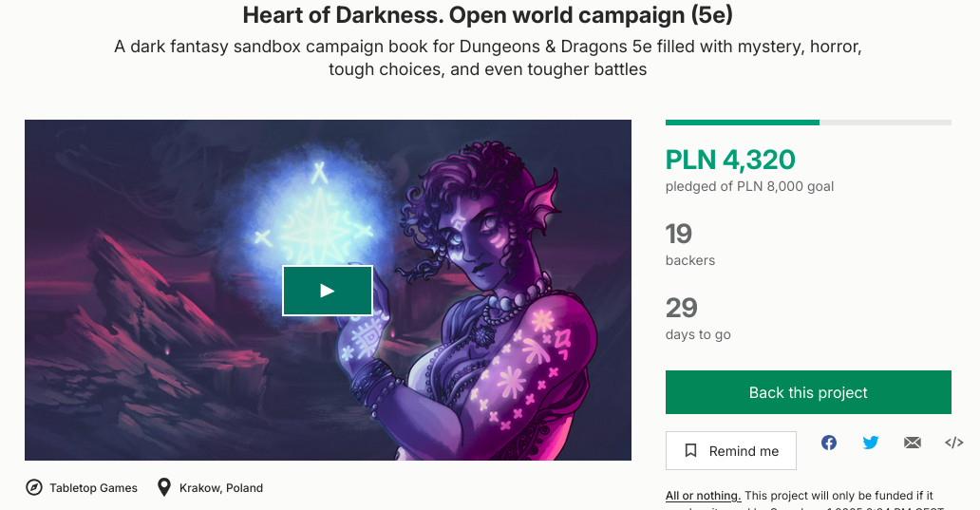Image resolution: width=980 pixels, height=510 pixels.
Task: Open the Krakow, Poland location link
Action: tap(221, 488)
